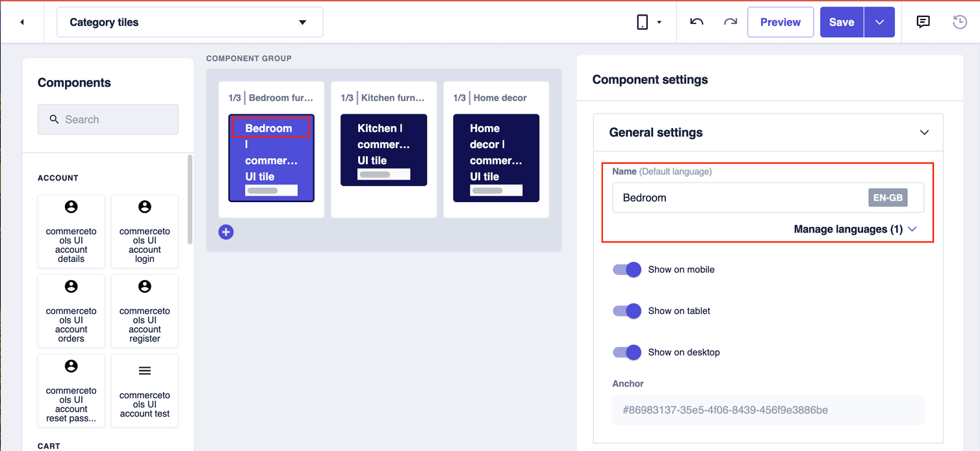Open the Save button's dropdown arrow
The height and width of the screenshot is (451, 980).
click(x=879, y=21)
